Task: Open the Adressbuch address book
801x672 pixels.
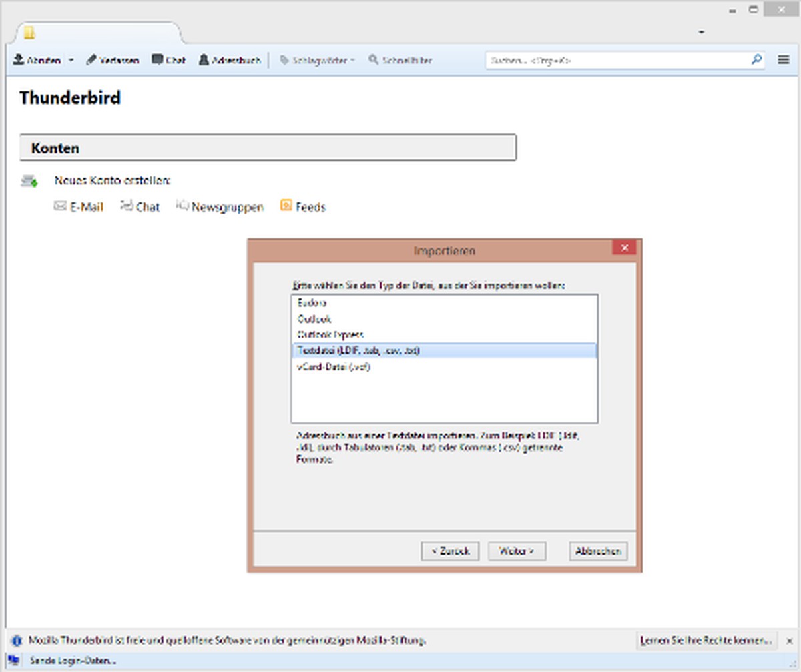Action: click(230, 60)
